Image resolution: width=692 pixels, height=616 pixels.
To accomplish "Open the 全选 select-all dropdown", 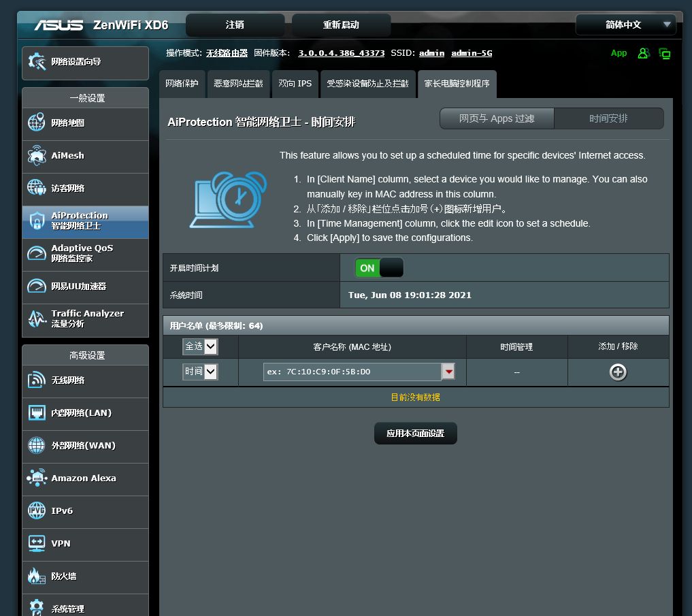I will tap(200, 346).
